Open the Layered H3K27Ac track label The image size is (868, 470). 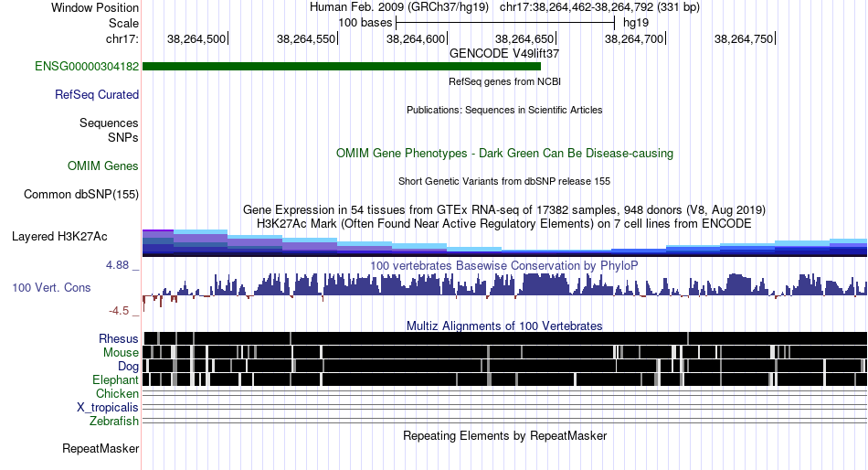click(59, 237)
